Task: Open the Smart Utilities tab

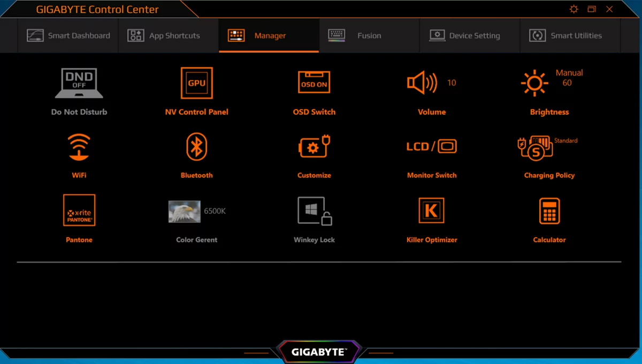Action: click(x=570, y=36)
